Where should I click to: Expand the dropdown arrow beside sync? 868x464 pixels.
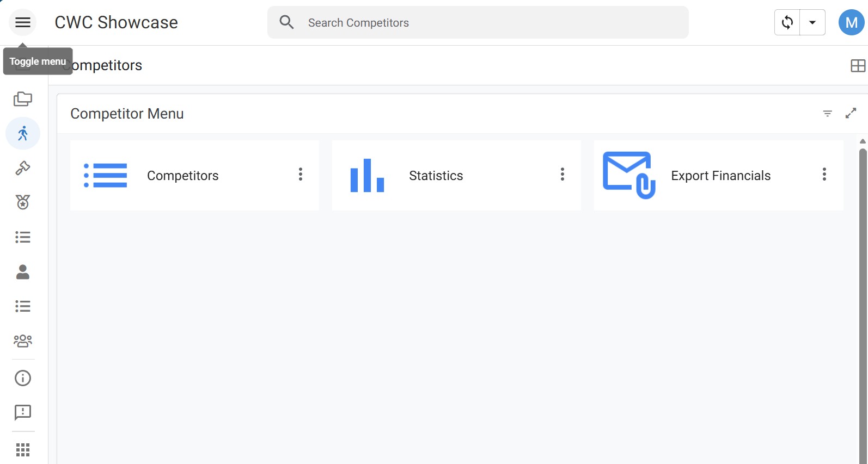812,22
